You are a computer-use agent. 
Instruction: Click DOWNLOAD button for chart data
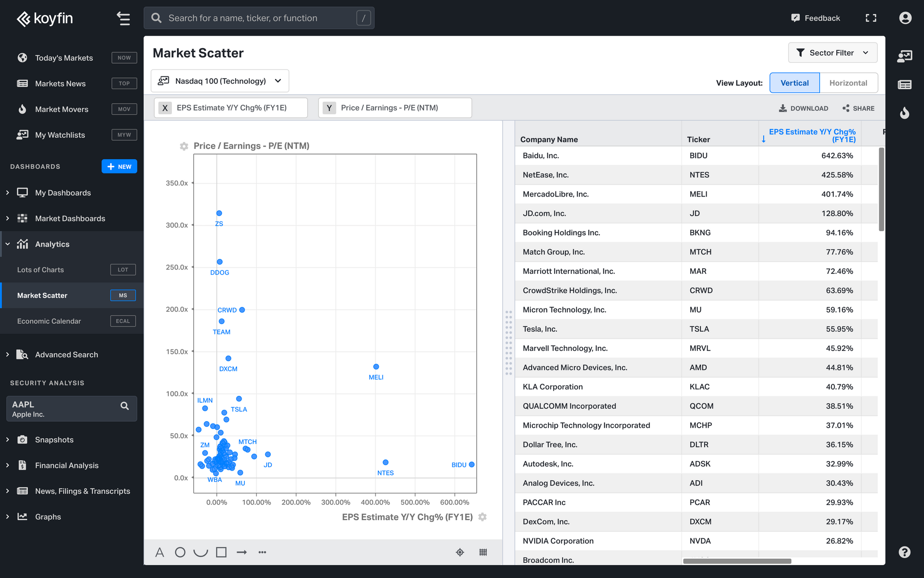tap(803, 108)
